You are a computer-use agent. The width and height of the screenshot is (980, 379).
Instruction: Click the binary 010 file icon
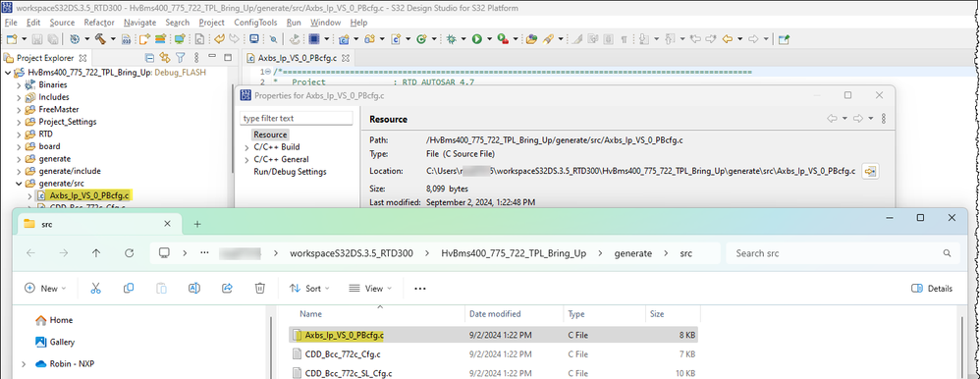pos(126,38)
